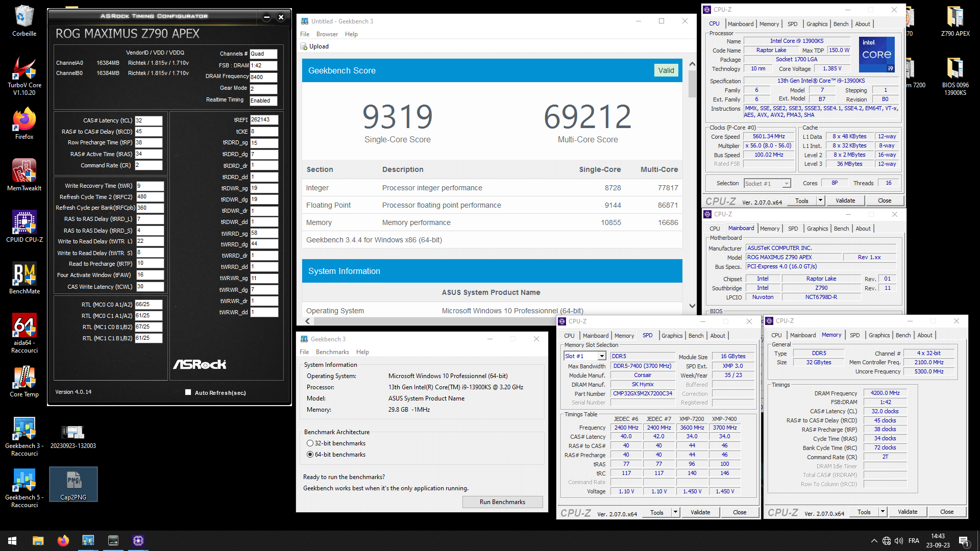
Task: Open the notifications center icon
Action: (x=963, y=541)
